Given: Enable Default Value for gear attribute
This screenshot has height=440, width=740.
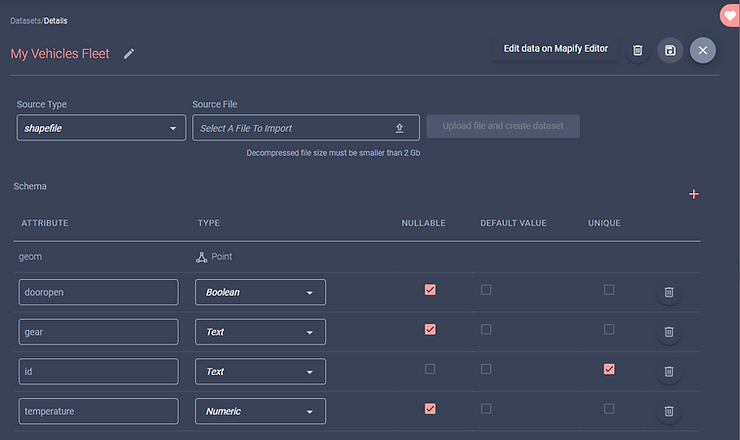Looking at the screenshot, I should point(486,329).
